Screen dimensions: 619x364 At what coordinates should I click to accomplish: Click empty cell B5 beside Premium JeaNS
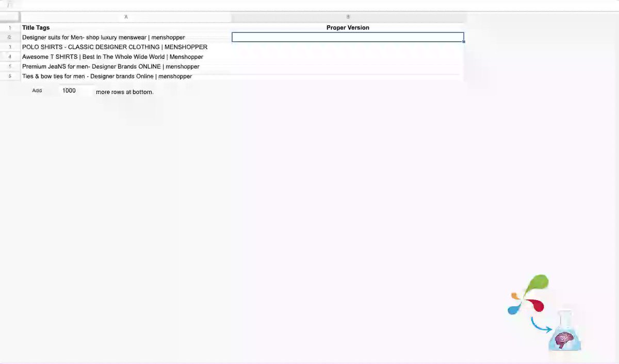(348, 67)
